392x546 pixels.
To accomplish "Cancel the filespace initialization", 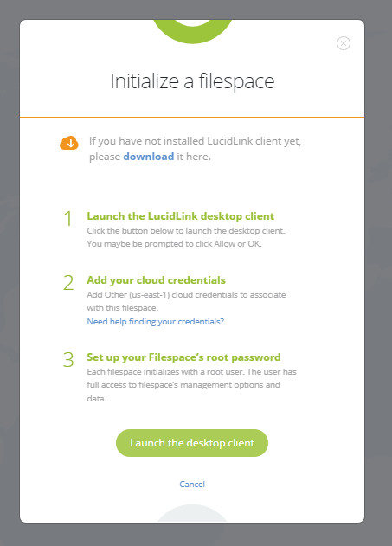I will (x=192, y=484).
